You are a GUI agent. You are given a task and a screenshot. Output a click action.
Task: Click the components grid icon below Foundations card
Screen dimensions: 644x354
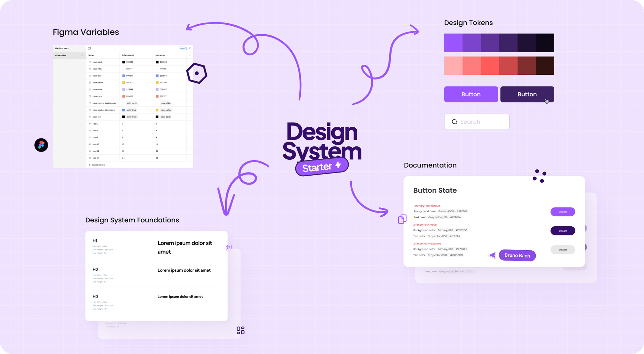pos(240,330)
